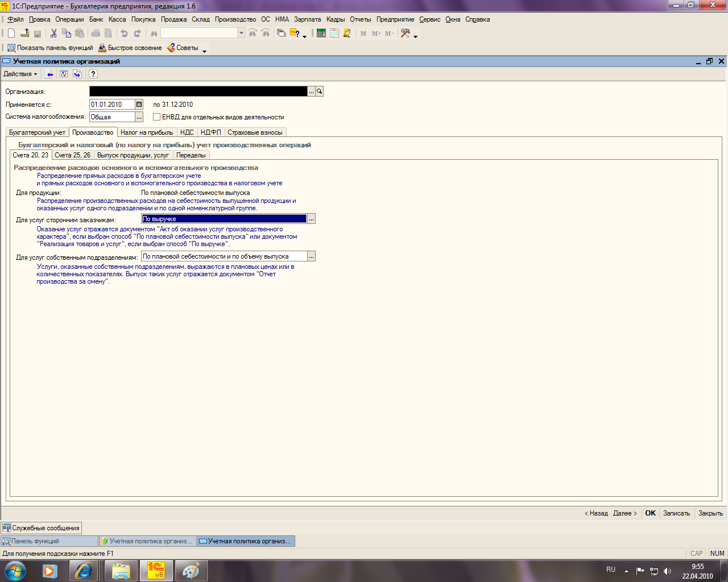Open the Операции menu
Viewport: 728px width, 582px height.
coord(69,19)
